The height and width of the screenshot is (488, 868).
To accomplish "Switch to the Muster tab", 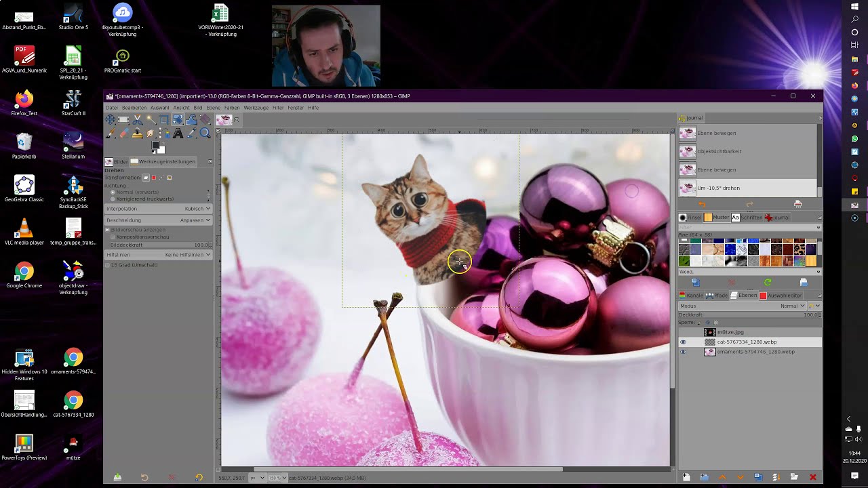I will (x=717, y=218).
